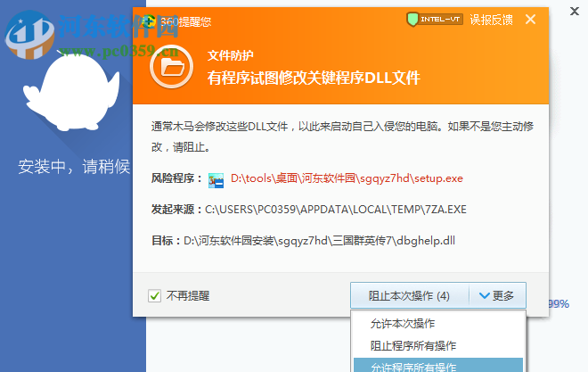Open the 误报反馈 feedback link
This screenshot has height=372, width=588.
pyautogui.click(x=491, y=20)
